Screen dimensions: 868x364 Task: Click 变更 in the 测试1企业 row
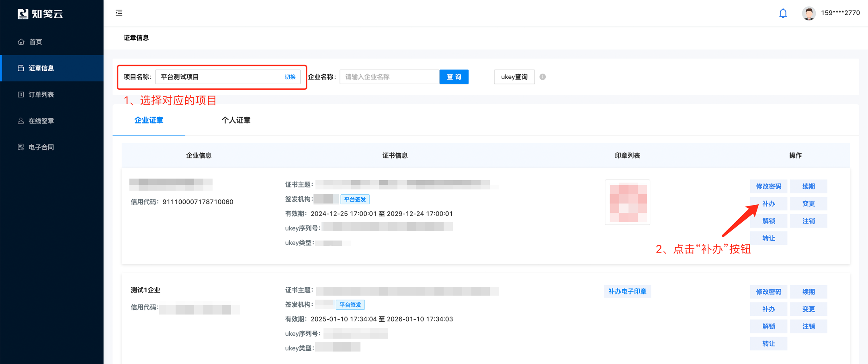click(x=809, y=309)
